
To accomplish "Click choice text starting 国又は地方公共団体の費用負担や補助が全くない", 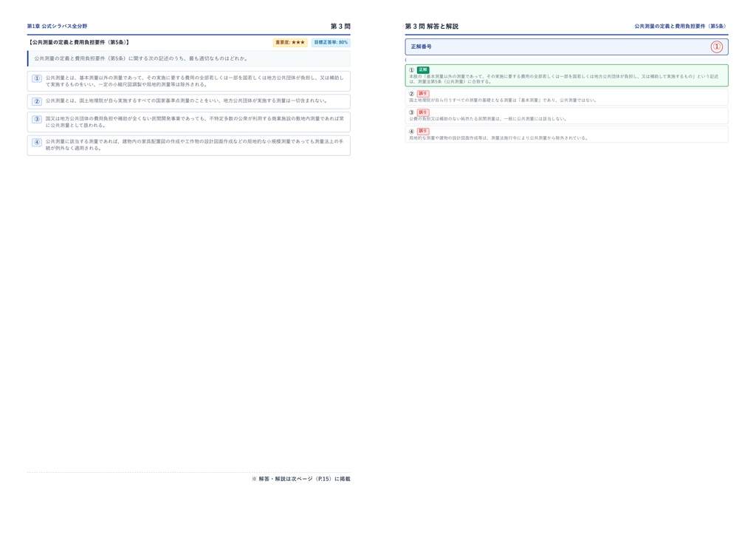I will click(x=195, y=122).
